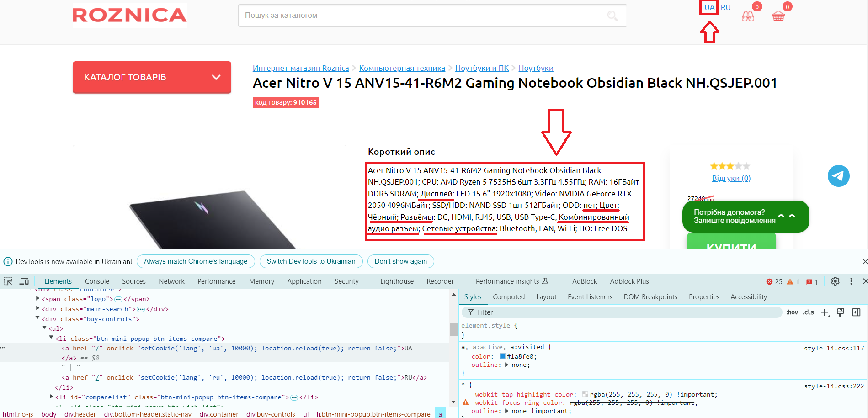Open DevTools settings gear
Screen dimensions: 868x418
(x=835, y=281)
